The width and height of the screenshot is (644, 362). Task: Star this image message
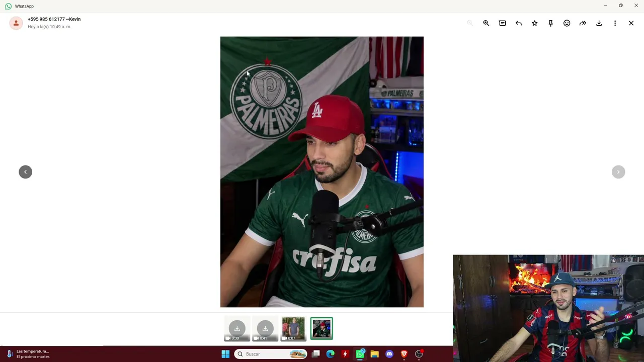[x=534, y=23]
